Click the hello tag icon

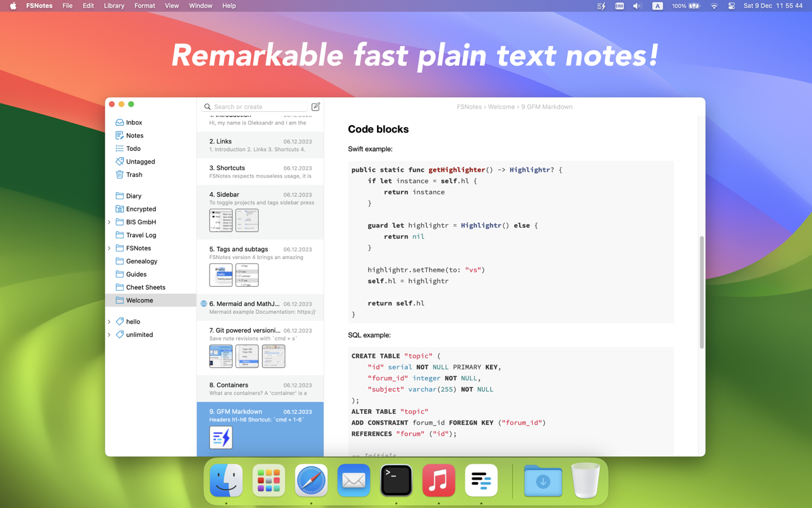click(119, 322)
